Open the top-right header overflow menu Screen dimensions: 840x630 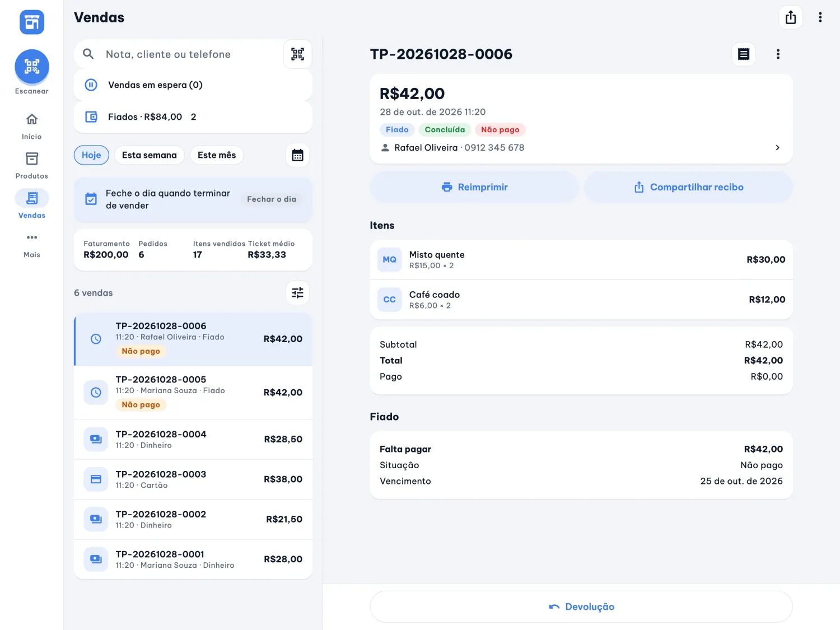[x=820, y=17]
